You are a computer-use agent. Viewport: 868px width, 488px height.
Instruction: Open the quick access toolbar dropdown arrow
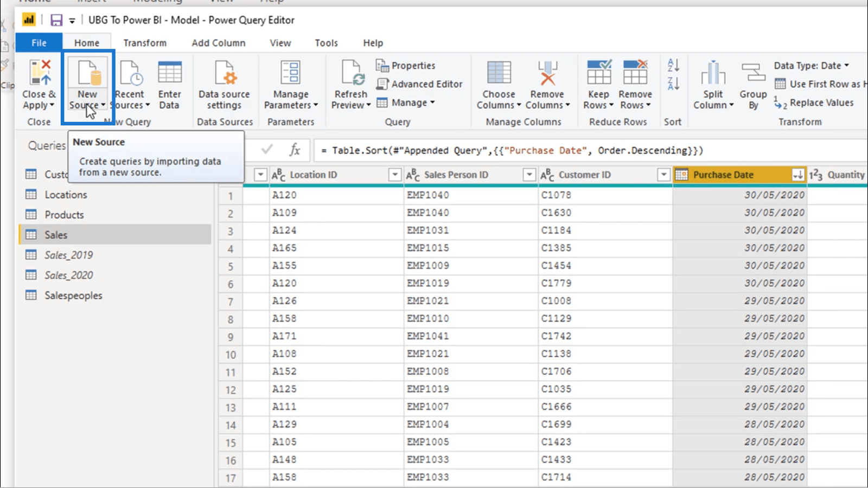pyautogui.click(x=72, y=21)
